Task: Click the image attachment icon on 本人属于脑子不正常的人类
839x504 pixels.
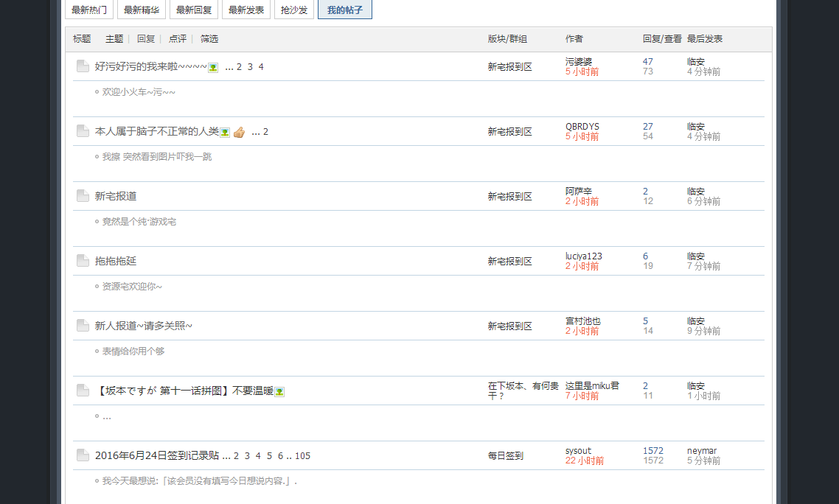Action: point(225,132)
